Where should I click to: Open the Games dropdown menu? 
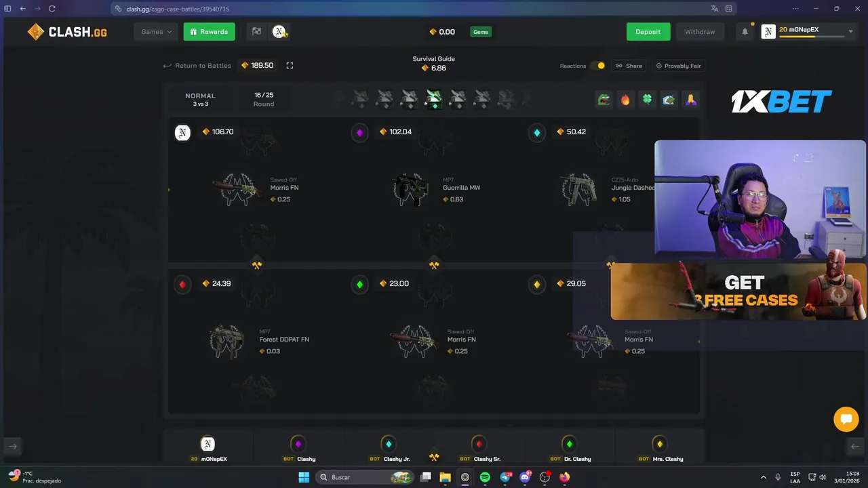click(x=156, y=32)
